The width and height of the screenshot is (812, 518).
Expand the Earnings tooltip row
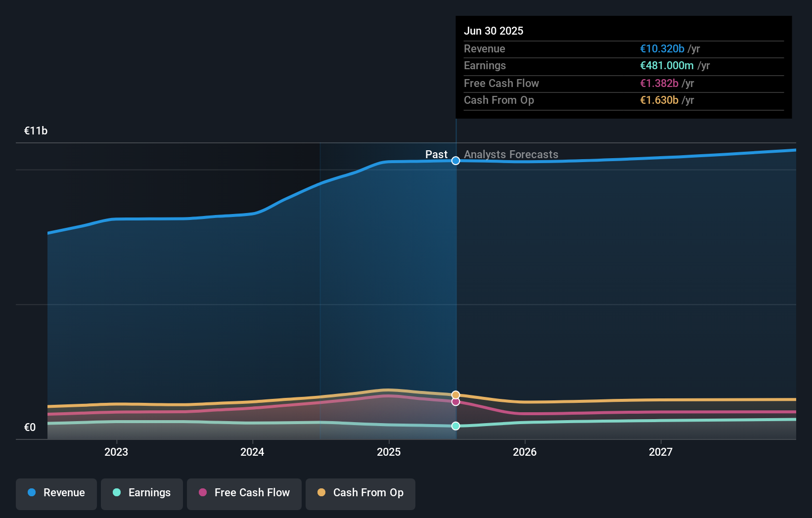(x=623, y=66)
